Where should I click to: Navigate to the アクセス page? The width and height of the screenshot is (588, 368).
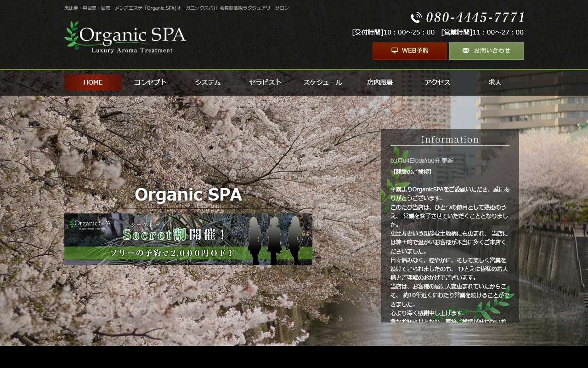coord(437,83)
